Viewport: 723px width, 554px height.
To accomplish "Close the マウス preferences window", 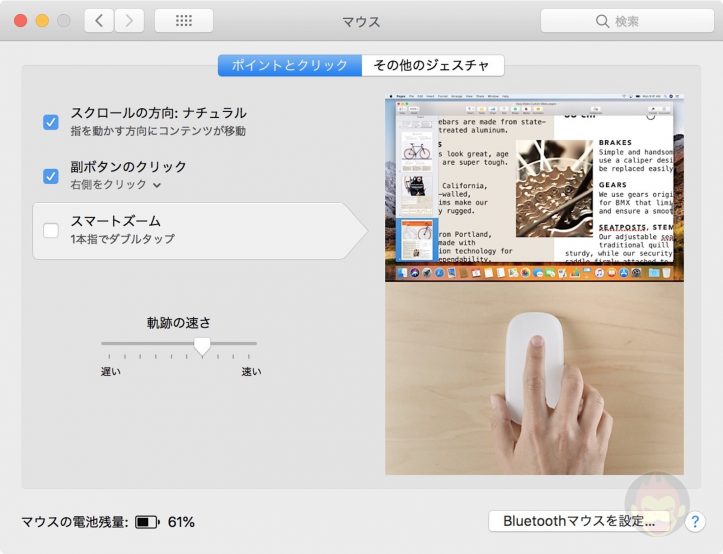I will click(x=20, y=21).
